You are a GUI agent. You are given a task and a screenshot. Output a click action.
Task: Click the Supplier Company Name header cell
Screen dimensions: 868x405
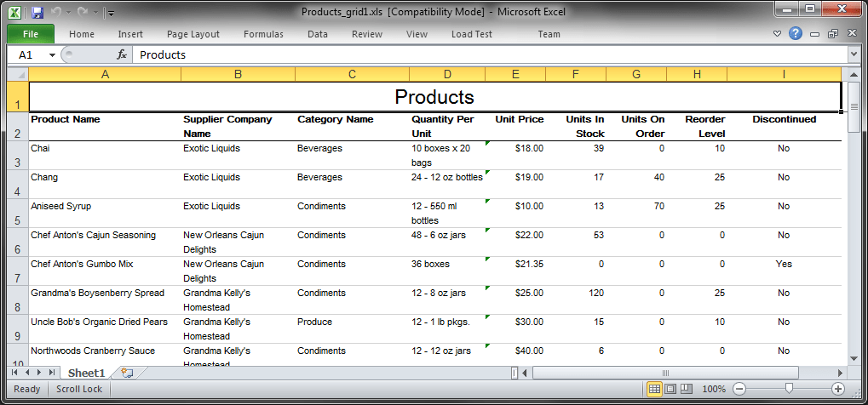238,126
